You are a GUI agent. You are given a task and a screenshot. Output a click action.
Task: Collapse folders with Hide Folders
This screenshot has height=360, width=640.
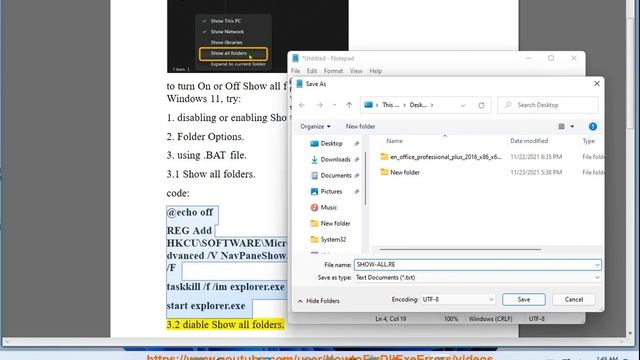[319, 301]
